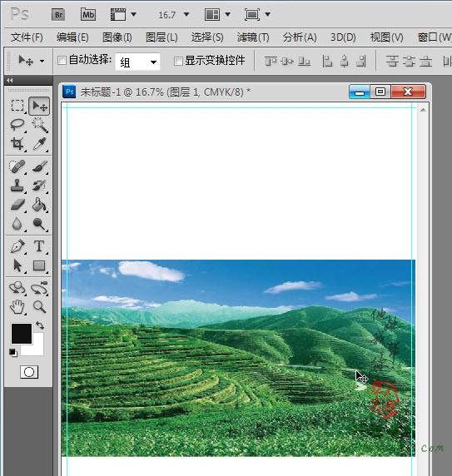Toggle Quick Mask mode
This screenshot has height=476, width=452.
(29, 372)
